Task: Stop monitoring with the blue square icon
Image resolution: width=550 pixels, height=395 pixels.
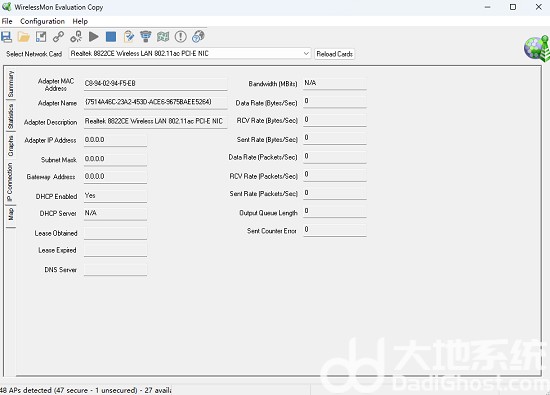Action: point(111,36)
